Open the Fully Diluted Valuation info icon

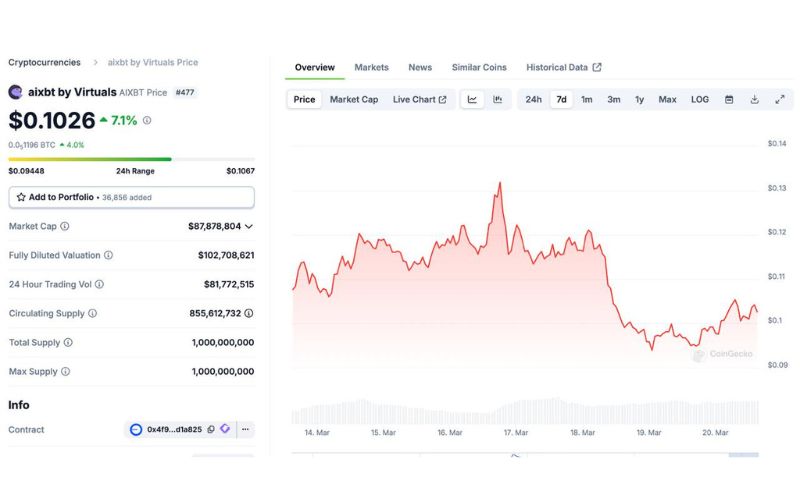coord(108,255)
